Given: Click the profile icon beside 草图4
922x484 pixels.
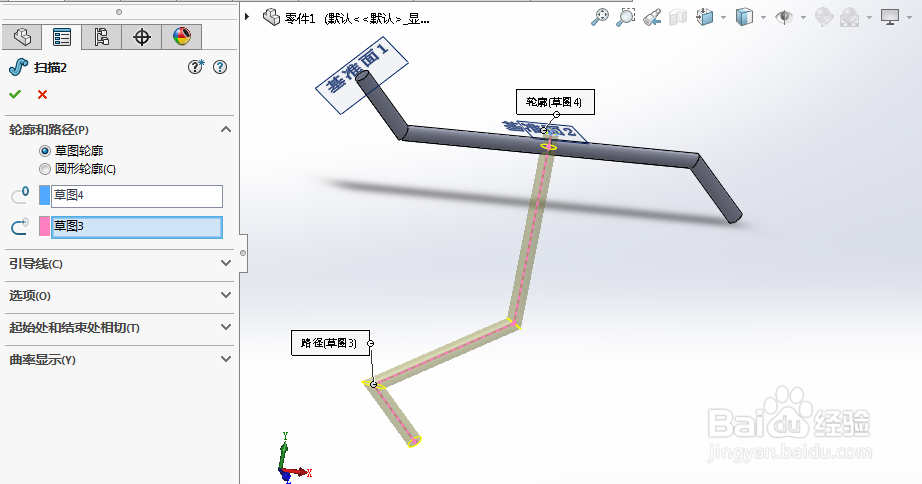Looking at the screenshot, I should click(20, 195).
